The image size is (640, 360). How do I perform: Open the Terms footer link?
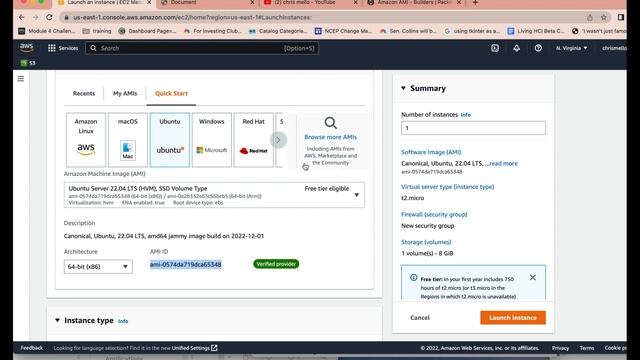click(x=587, y=348)
